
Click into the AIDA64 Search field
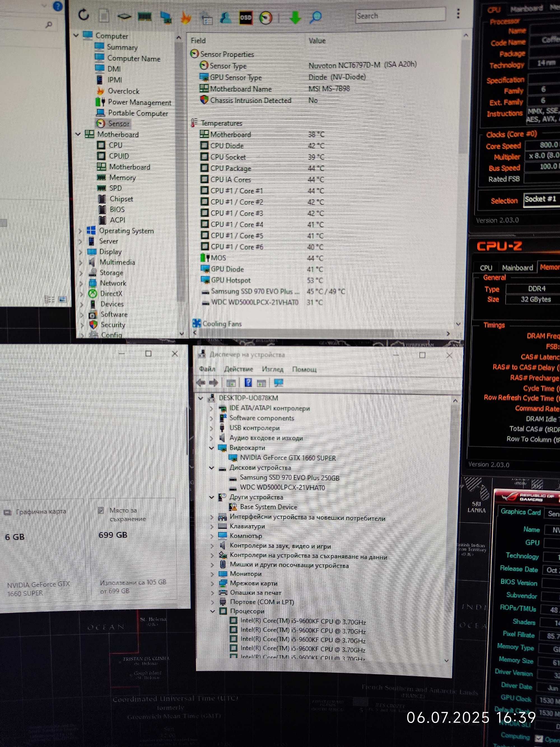(x=401, y=15)
